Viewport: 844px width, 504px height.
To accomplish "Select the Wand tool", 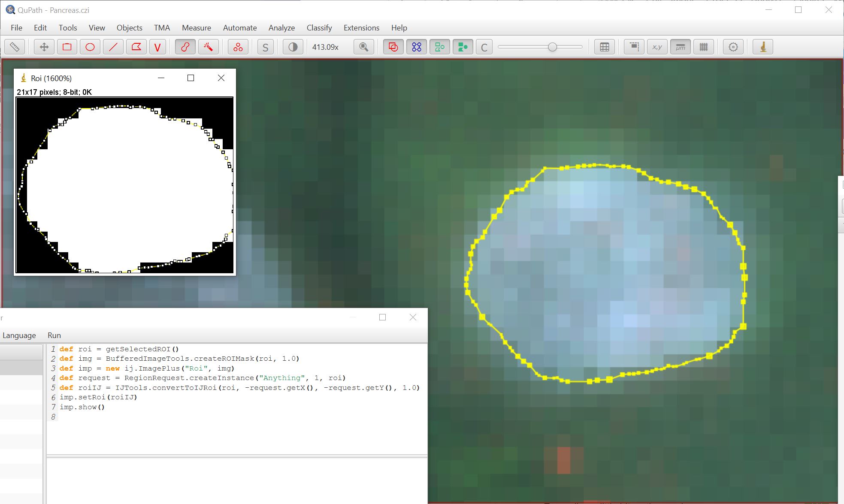I will [x=209, y=47].
